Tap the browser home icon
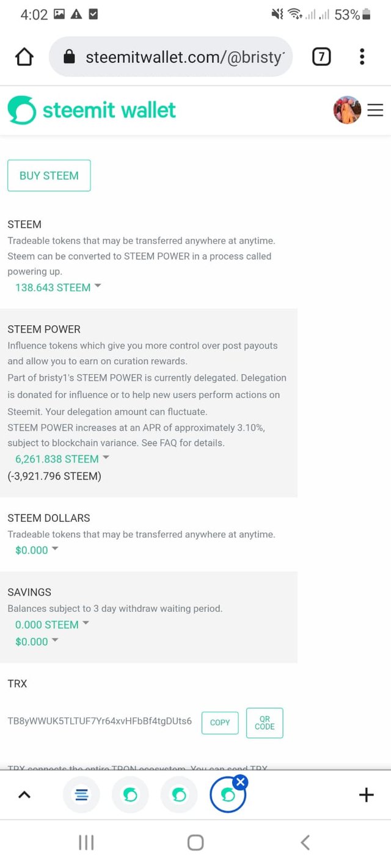Screen dimensions: 391x868 (24, 57)
